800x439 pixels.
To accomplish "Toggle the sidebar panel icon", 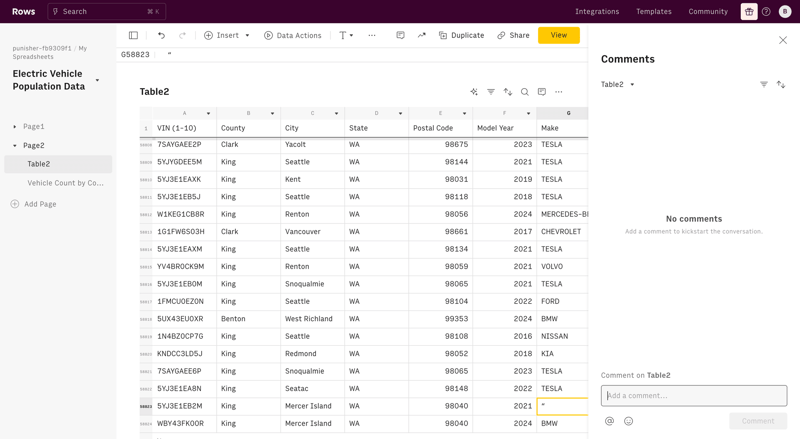I will click(x=133, y=35).
